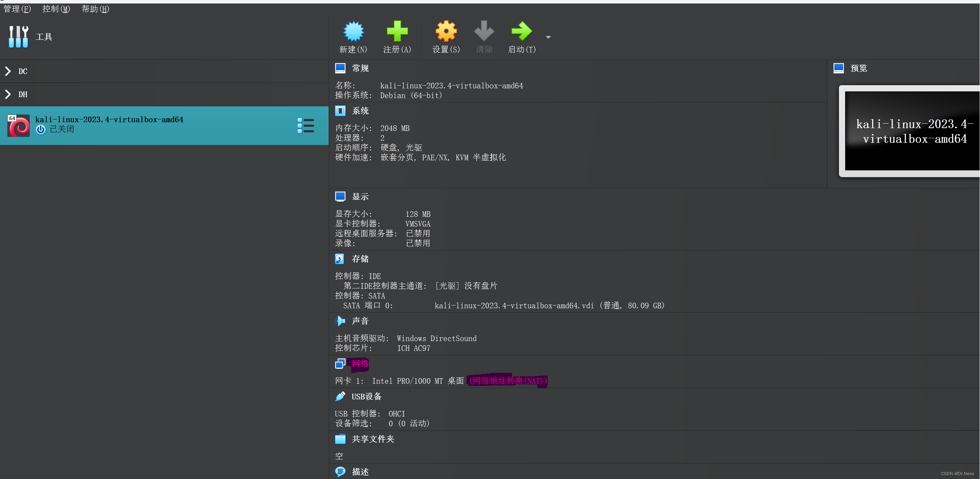Screen dimensions: 980x479
Task: Click the 工具 label in the sidebar
Action: point(44,37)
